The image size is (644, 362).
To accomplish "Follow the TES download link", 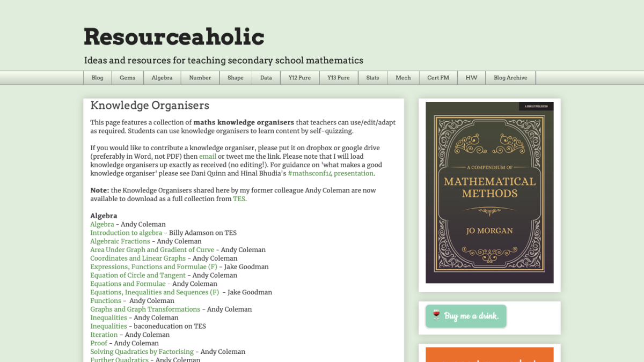I will tap(238, 198).
